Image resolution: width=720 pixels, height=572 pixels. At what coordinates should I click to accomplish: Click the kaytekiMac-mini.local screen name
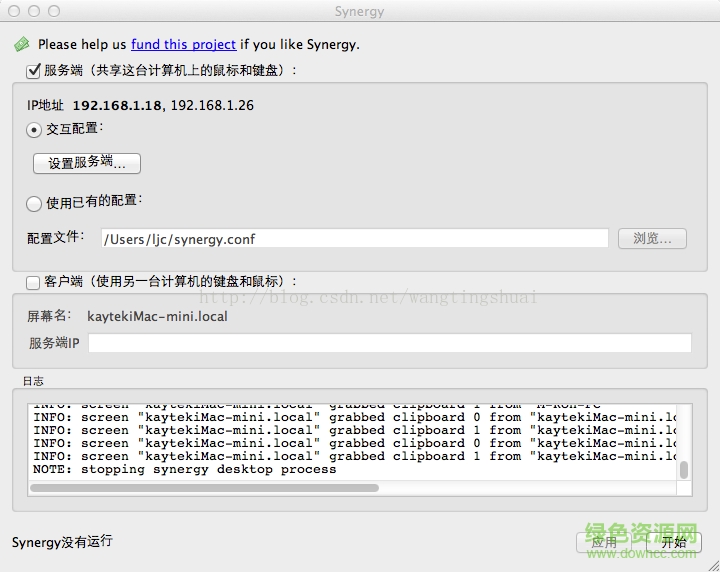(157, 316)
